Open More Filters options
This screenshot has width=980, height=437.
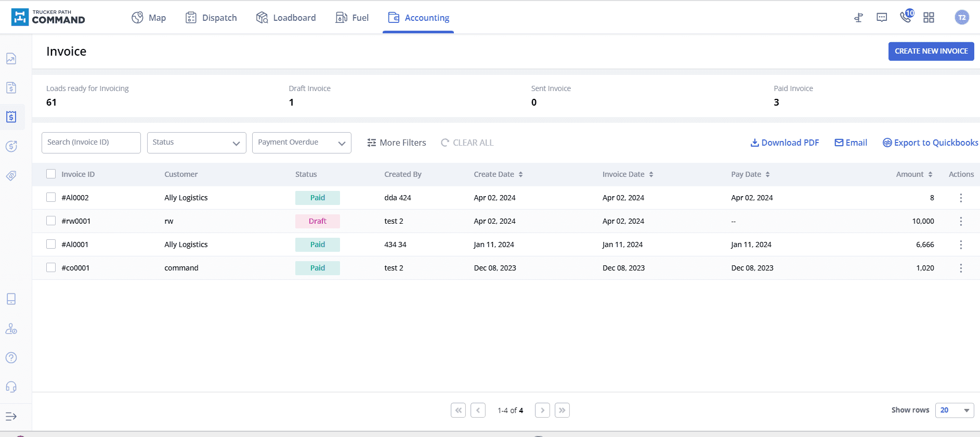point(397,143)
